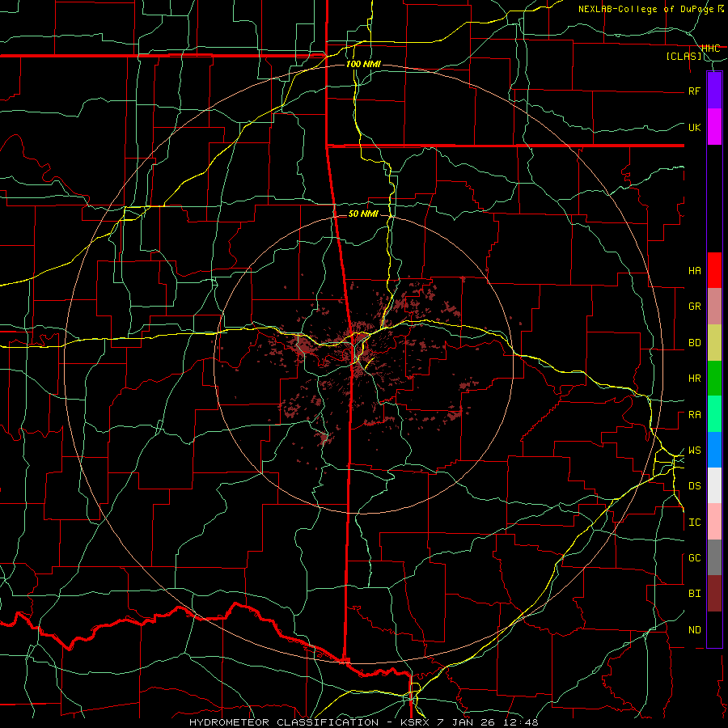Click the 'HHC' product code text
The width and height of the screenshot is (728, 728).
tap(710, 48)
